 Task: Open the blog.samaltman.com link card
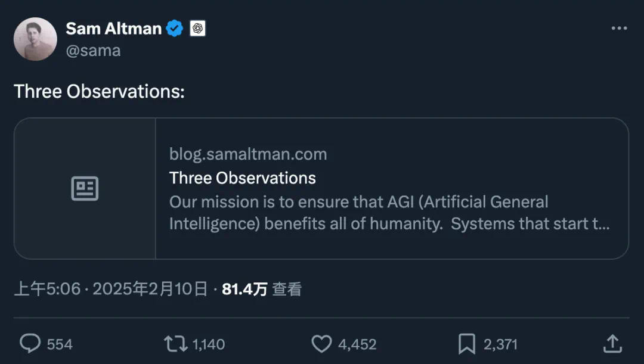click(x=247, y=154)
